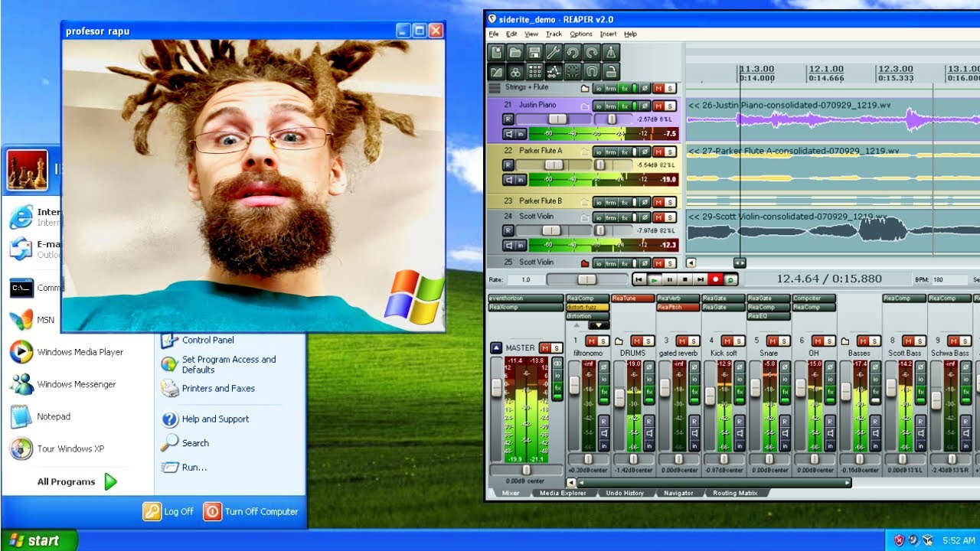Toggle the locking padlock icon

[x=611, y=71]
